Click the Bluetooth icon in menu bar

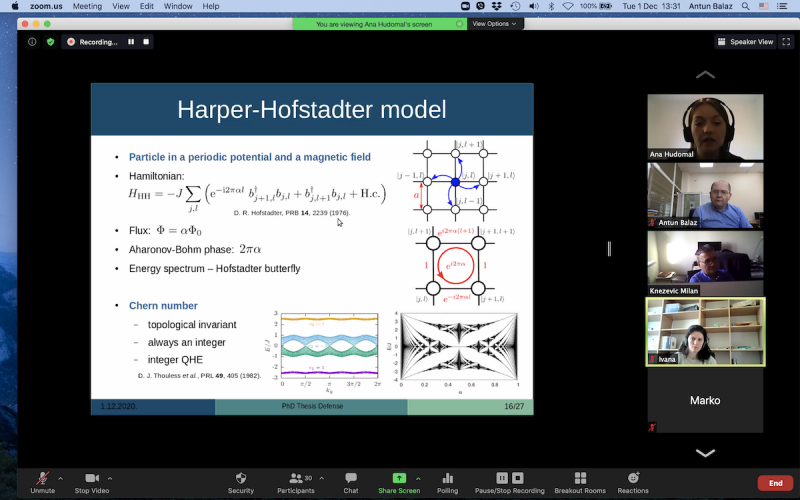point(551,6)
